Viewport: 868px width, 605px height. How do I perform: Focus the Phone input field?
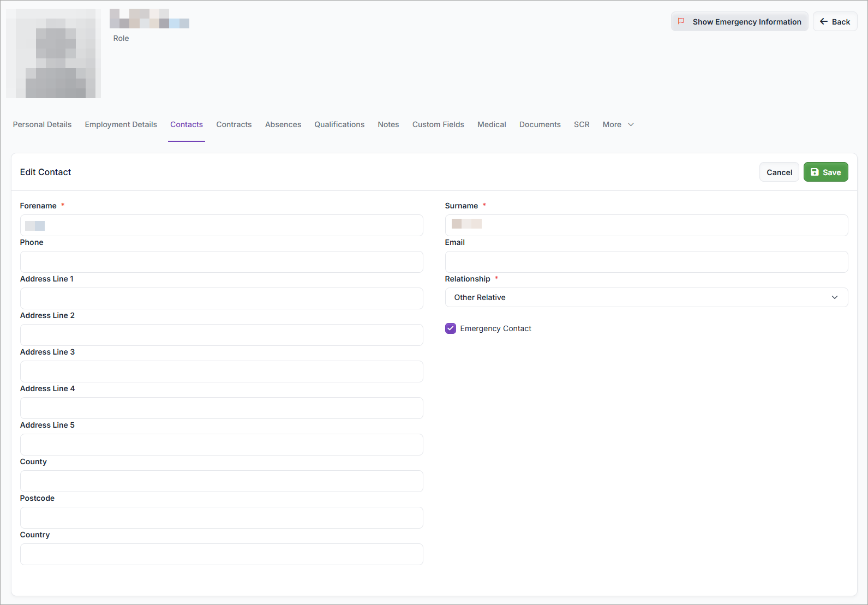222,262
